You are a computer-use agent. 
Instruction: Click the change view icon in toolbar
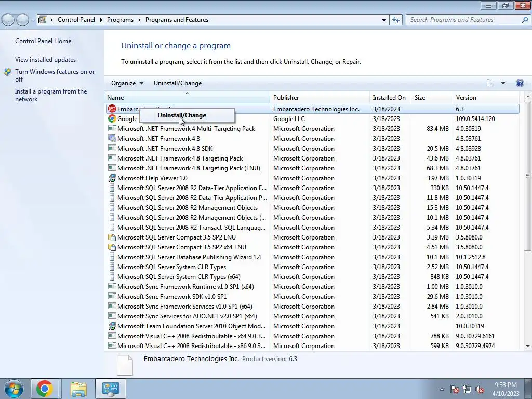pyautogui.click(x=490, y=83)
